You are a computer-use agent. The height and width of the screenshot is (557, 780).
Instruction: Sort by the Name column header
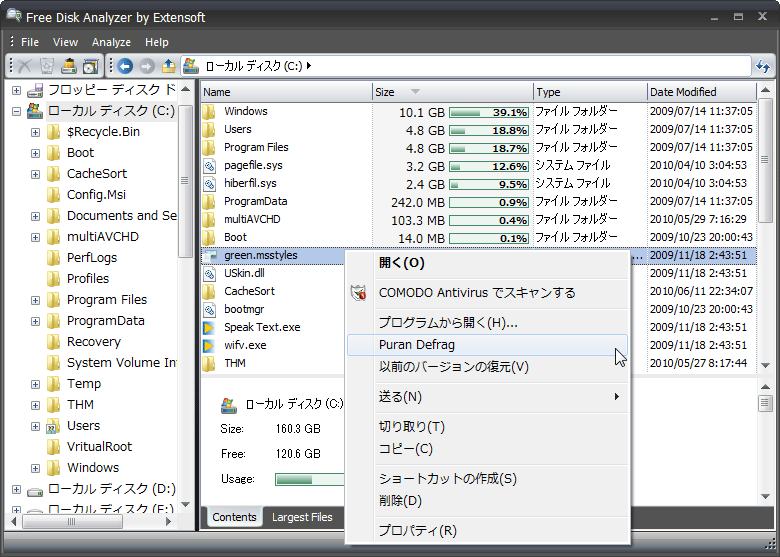pyautogui.click(x=287, y=92)
